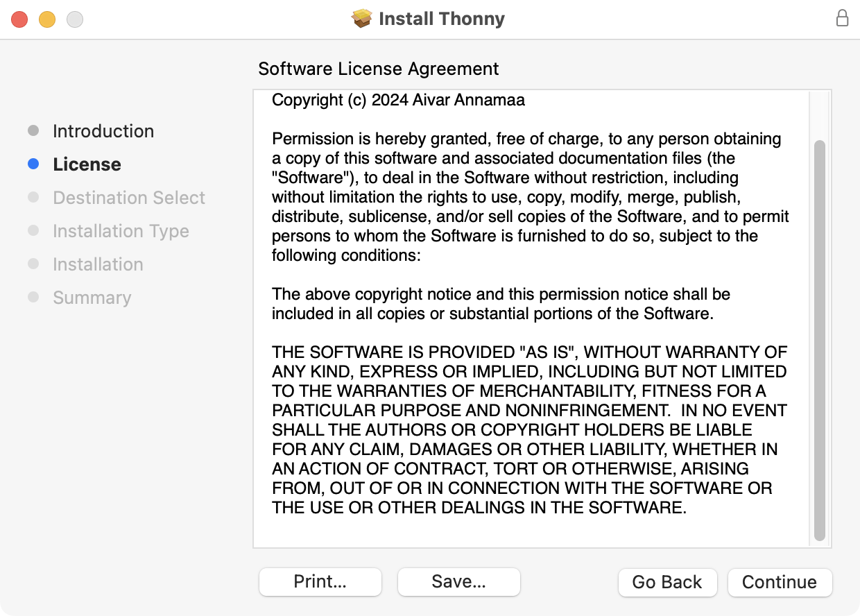Go Back to the previous installer step
Screen dimensions: 860x616
click(666, 582)
